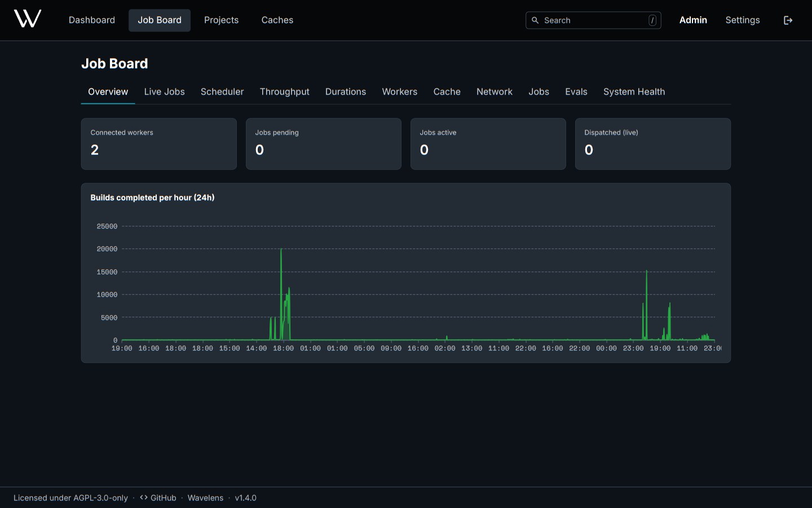The width and height of the screenshot is (812, 508).
Task: Click the 25000 y-axis label
Action: pos(107,226)
